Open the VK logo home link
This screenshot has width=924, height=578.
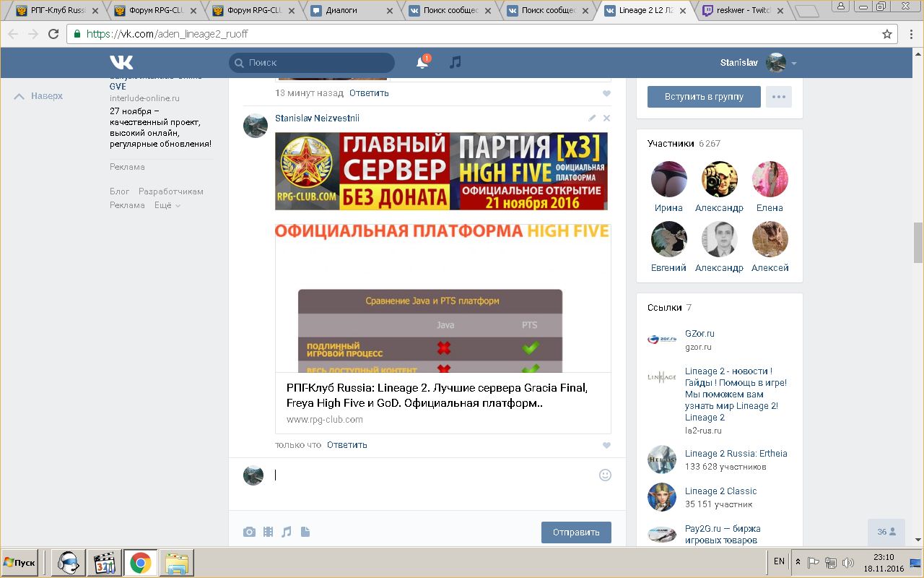(121, 62)
